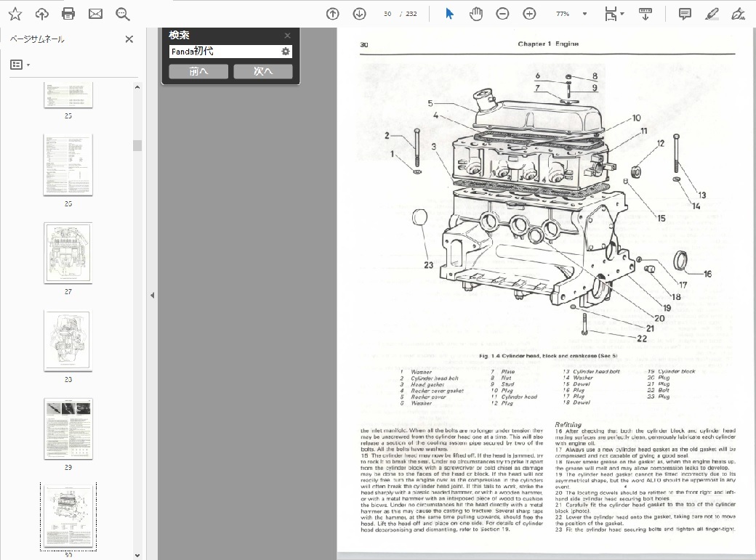Click callout number 16 in the diagram

[x=707, y=274]
